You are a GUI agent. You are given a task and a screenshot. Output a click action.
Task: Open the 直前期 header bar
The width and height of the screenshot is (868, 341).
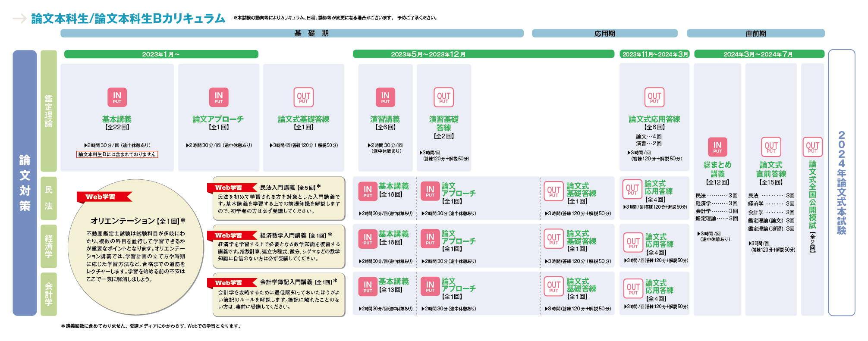[x=755, y=33]
